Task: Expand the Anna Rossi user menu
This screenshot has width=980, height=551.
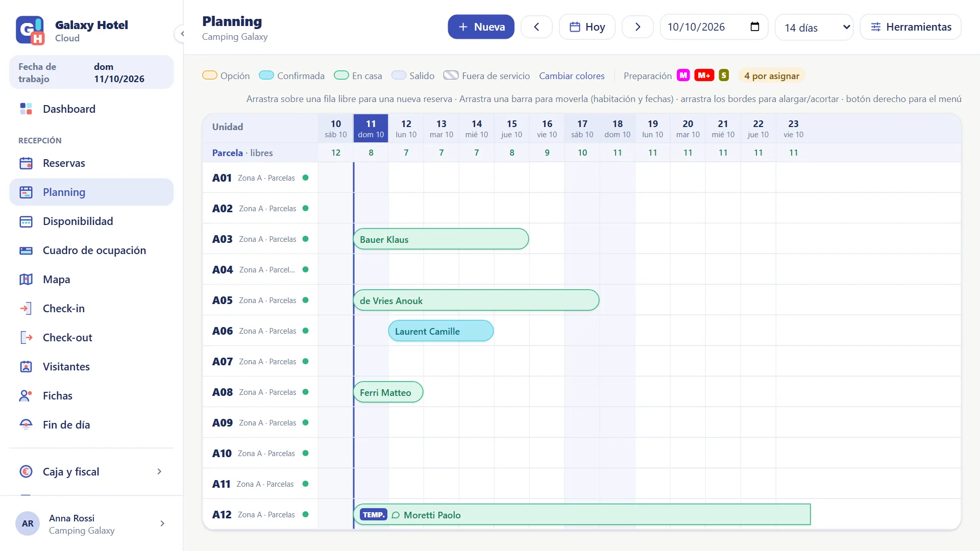Action: 91,523
